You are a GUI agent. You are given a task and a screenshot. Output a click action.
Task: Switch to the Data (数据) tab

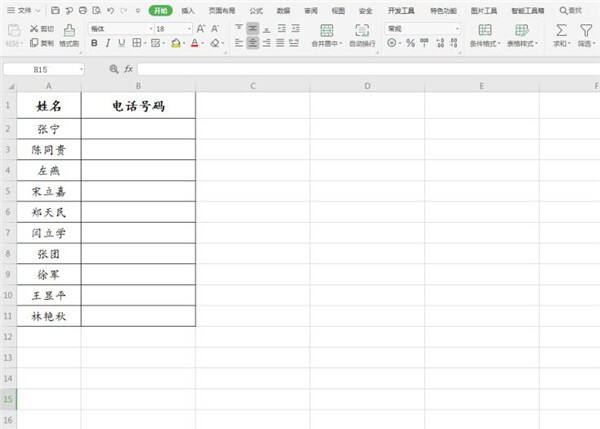[284, 11]
